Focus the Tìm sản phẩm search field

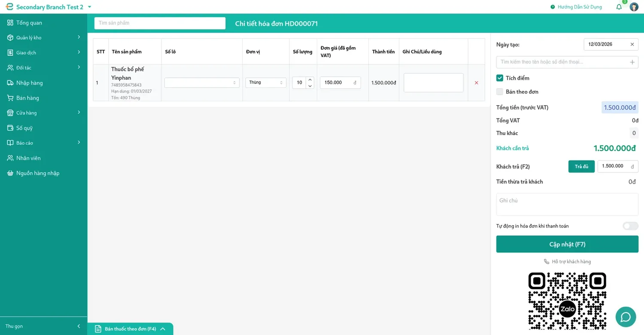click(160, 23)
